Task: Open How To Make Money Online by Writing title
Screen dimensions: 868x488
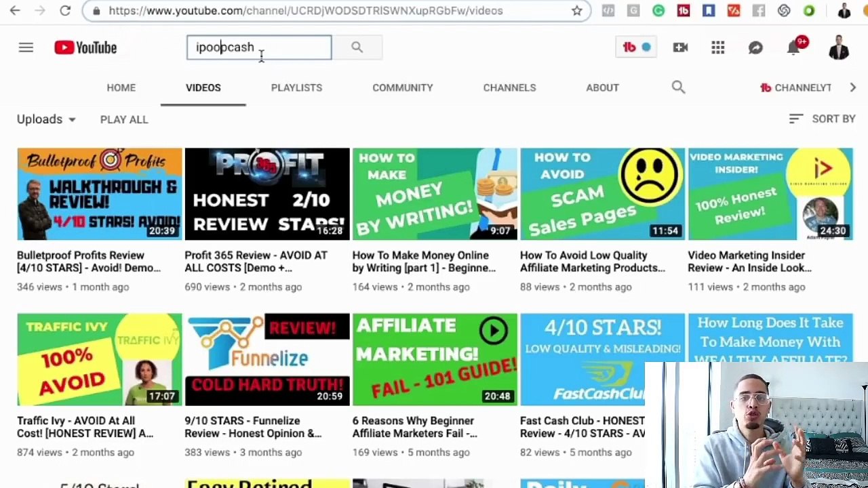Action: tap(424, 262)
